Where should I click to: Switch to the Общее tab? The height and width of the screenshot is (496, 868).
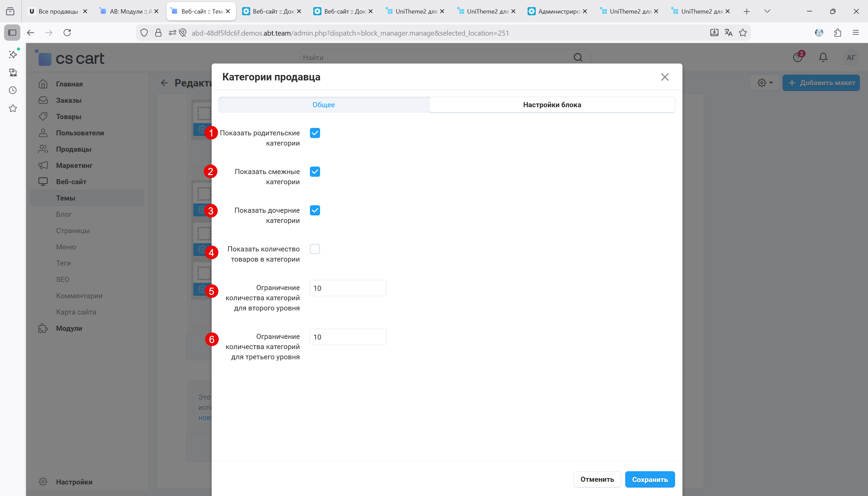(x=323, y=104)
